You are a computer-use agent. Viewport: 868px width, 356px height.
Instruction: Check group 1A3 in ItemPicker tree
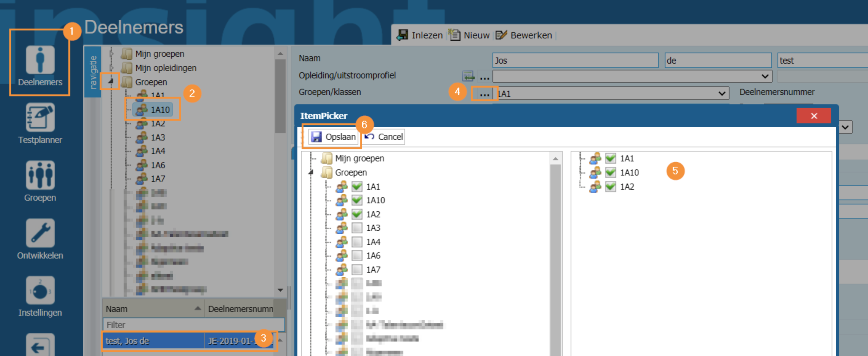356,228
